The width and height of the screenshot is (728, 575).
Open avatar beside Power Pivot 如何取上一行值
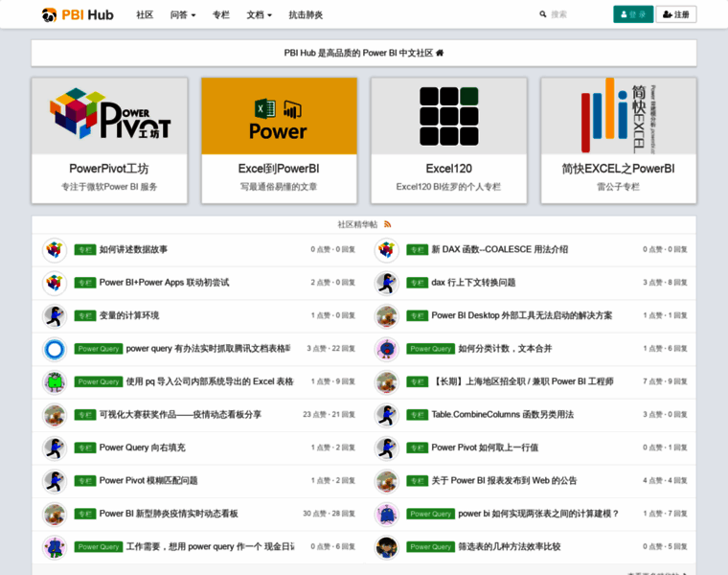387,448
